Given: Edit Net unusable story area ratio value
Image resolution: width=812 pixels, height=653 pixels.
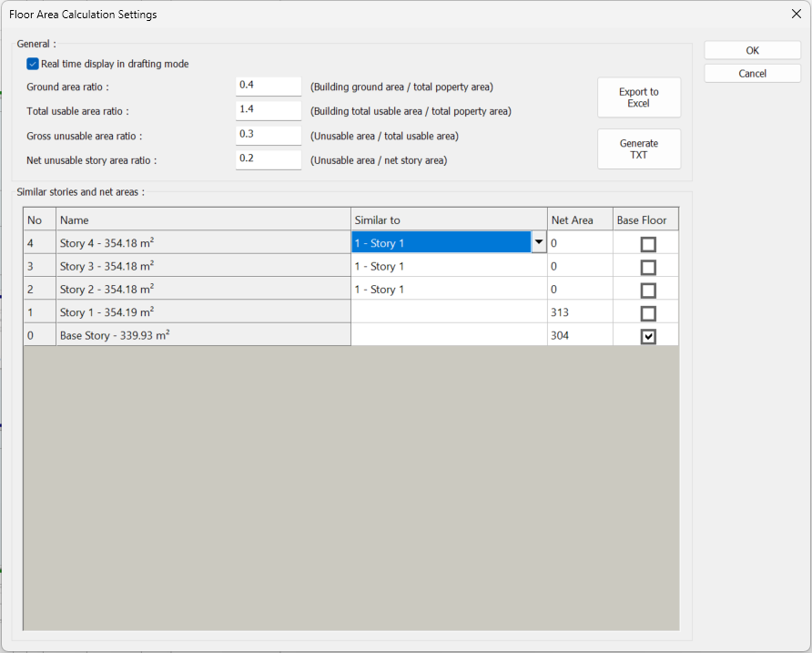Looking at the screenshot, I should click(268, 159).
